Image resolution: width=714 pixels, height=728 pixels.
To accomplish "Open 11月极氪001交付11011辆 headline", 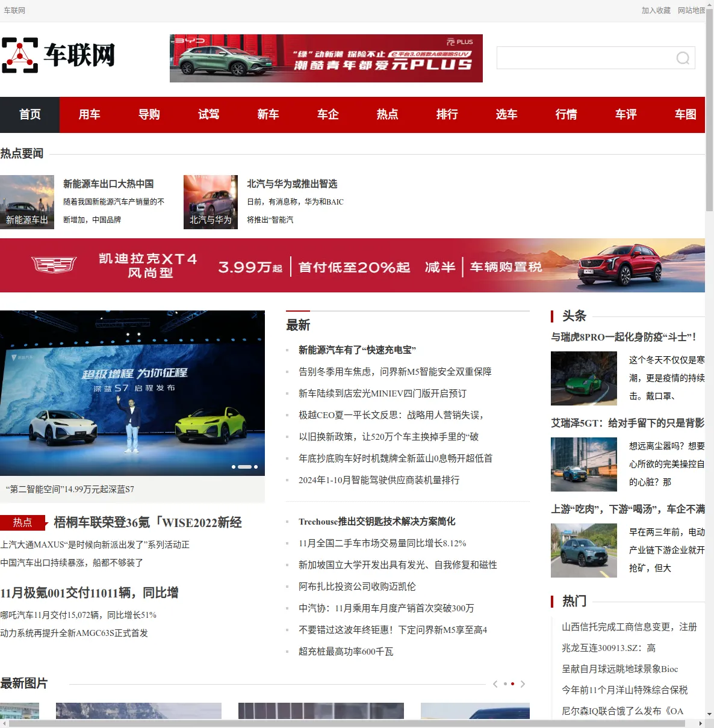I will click(89, 593).
